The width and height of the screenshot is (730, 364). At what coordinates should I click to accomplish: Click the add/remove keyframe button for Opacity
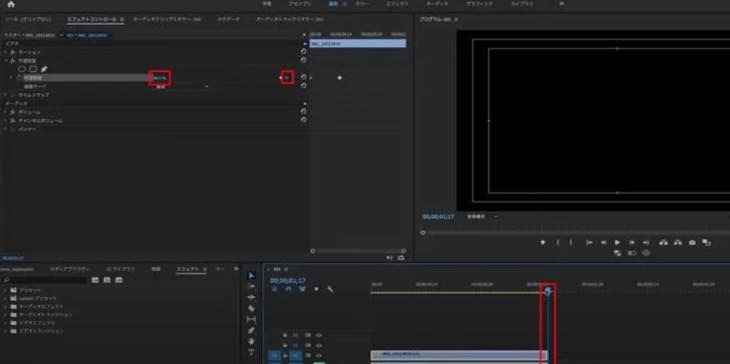click(x=288, y=78)
